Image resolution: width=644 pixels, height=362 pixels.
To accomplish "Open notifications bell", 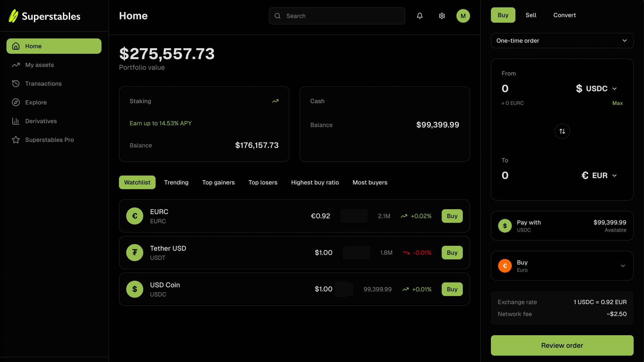I will (x=420, y=16).
